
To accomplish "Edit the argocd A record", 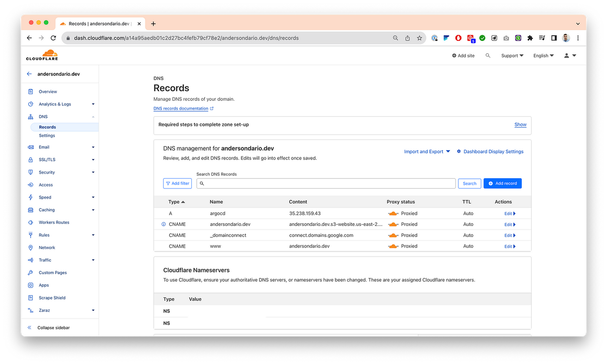I will click(510, 214).
